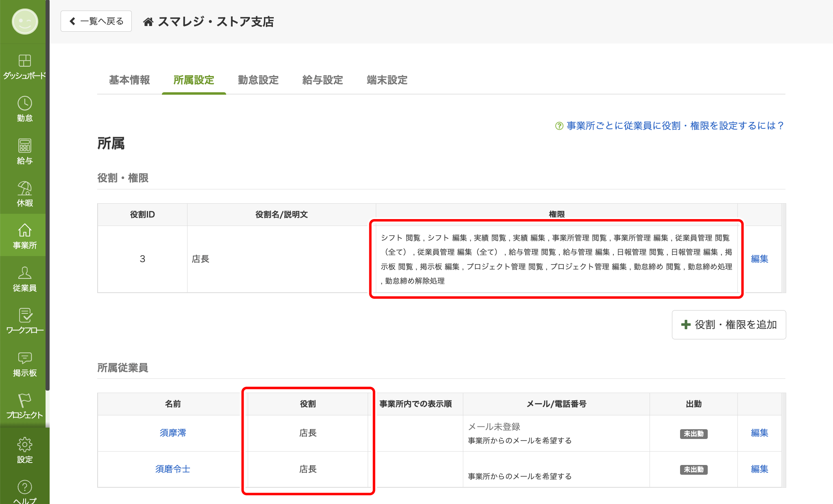Click 編集 for the 店長 role row
Screen dimensions: 833x504
(759, 259)
